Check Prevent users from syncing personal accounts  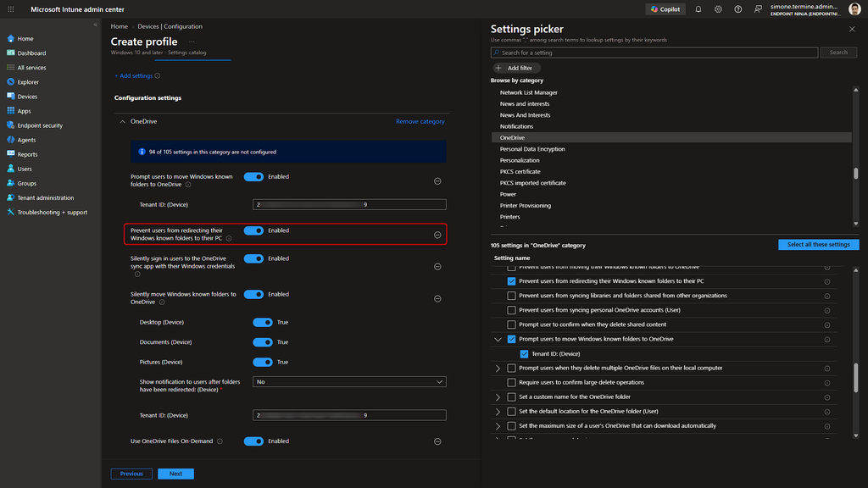511,310
